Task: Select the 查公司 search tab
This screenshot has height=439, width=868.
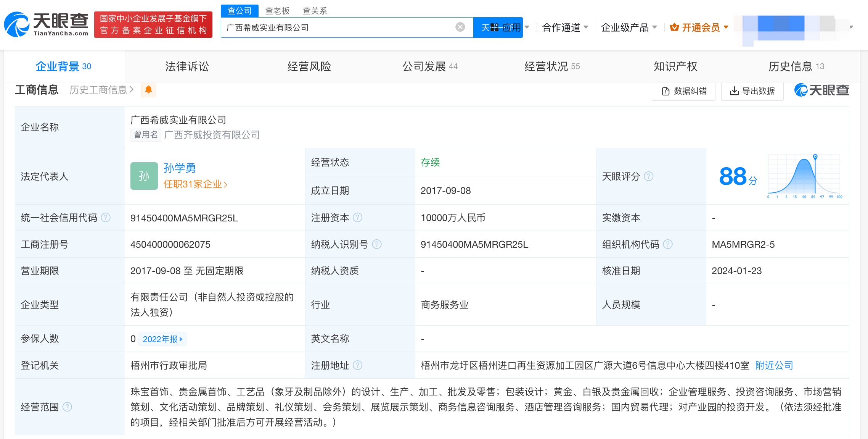Action: click(240, 11)
